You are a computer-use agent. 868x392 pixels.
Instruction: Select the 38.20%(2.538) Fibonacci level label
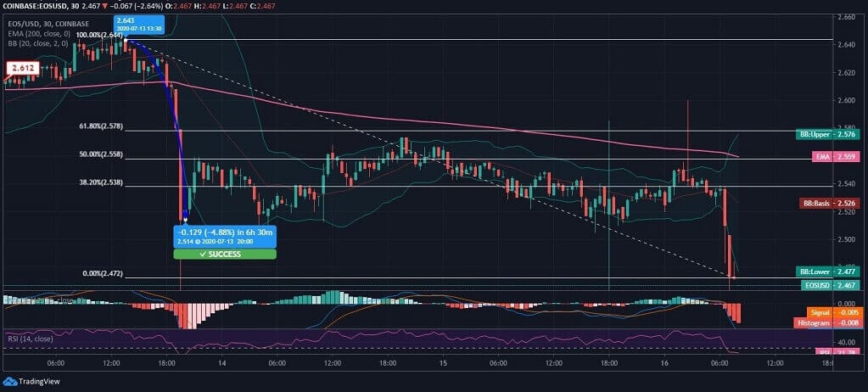point(101,182)
